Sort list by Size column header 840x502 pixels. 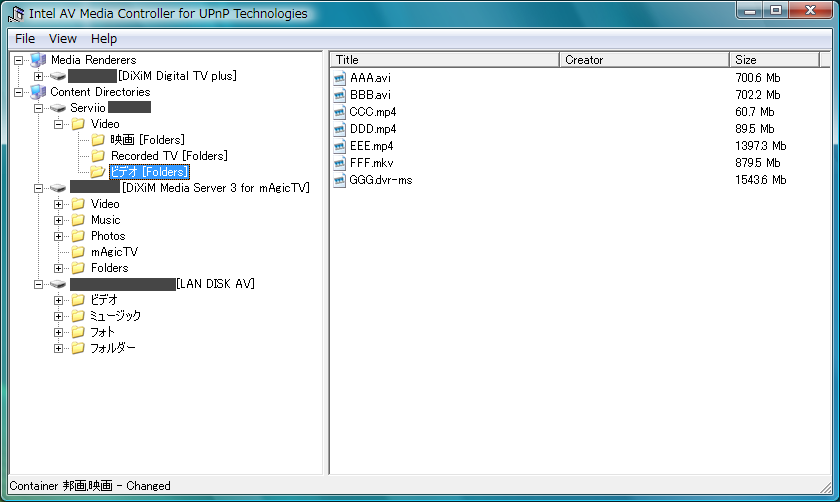click(780, 60)
